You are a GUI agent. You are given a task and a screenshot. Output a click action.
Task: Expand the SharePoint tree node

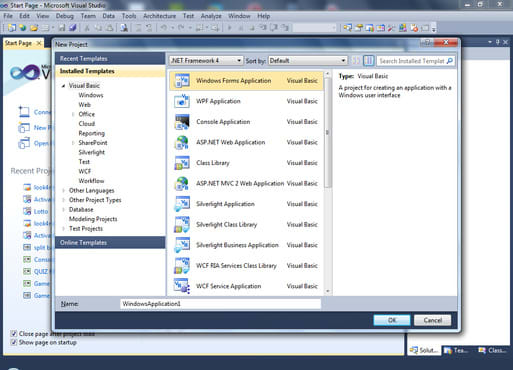click(73, 143)
